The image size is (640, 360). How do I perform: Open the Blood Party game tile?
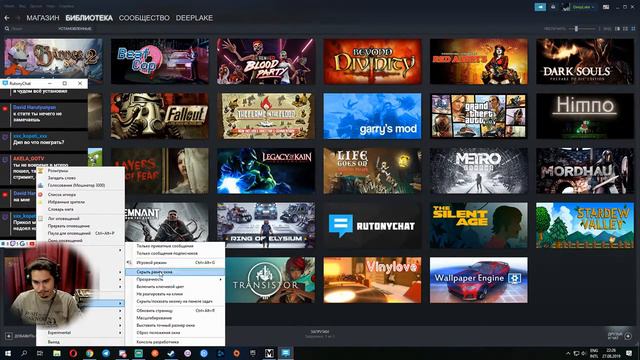[x=266, y=61]
